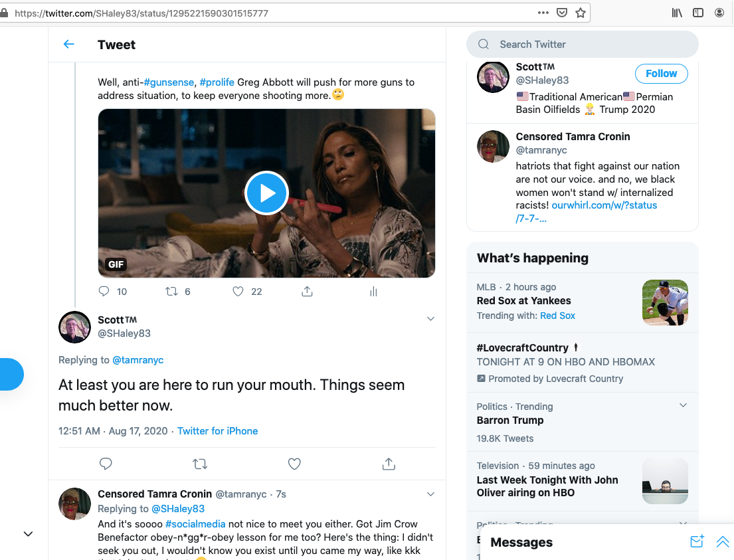Open Firefox bookmark star icon
This screenshot has width=734, height=560.
[x=581, y=13]
